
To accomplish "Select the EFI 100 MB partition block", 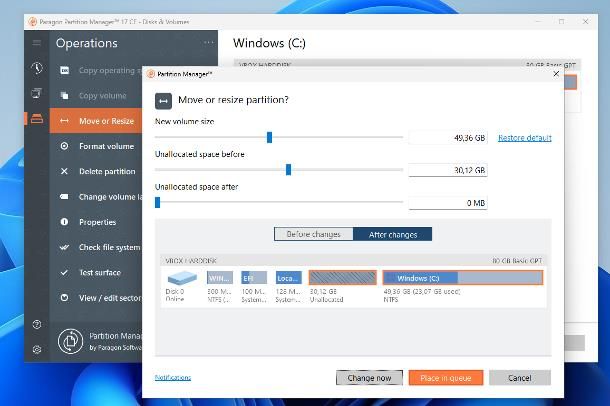I will 254,278.
